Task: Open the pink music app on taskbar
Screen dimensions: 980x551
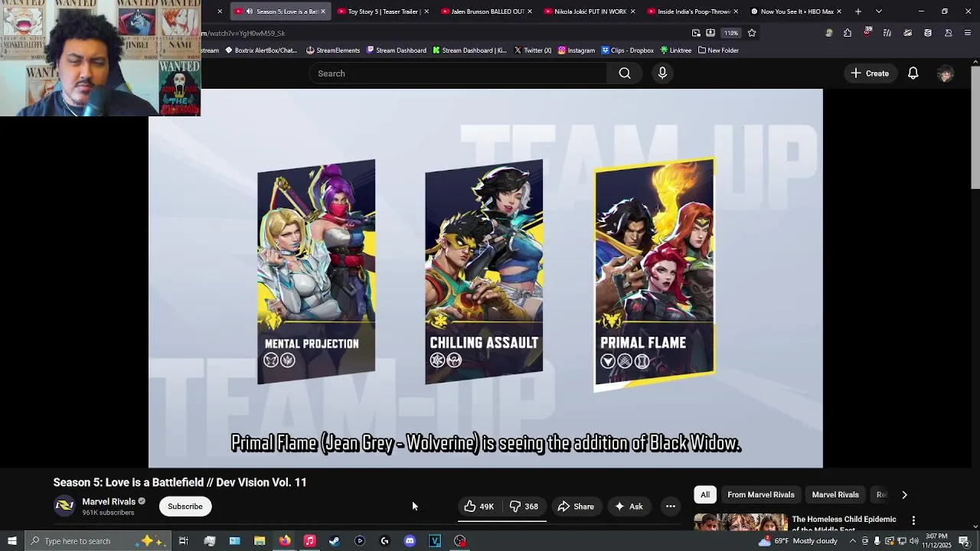Action: (x=309, y=541)
